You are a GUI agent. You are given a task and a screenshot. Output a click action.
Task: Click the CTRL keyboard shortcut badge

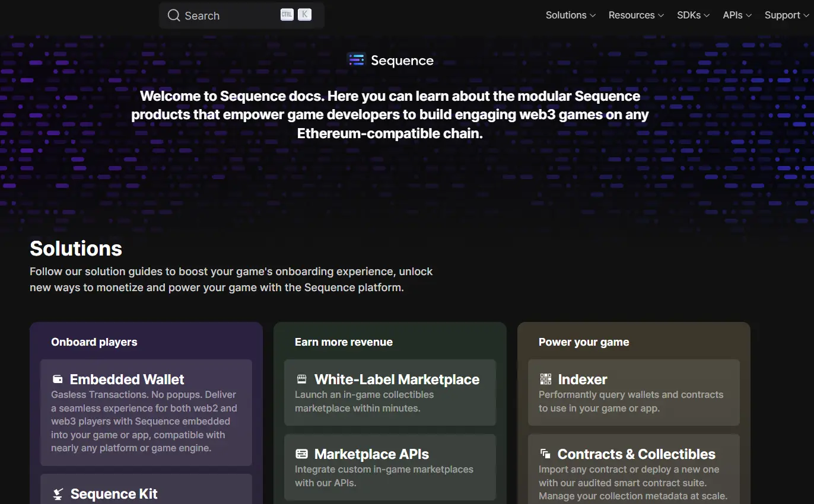(x=287, y=15)
